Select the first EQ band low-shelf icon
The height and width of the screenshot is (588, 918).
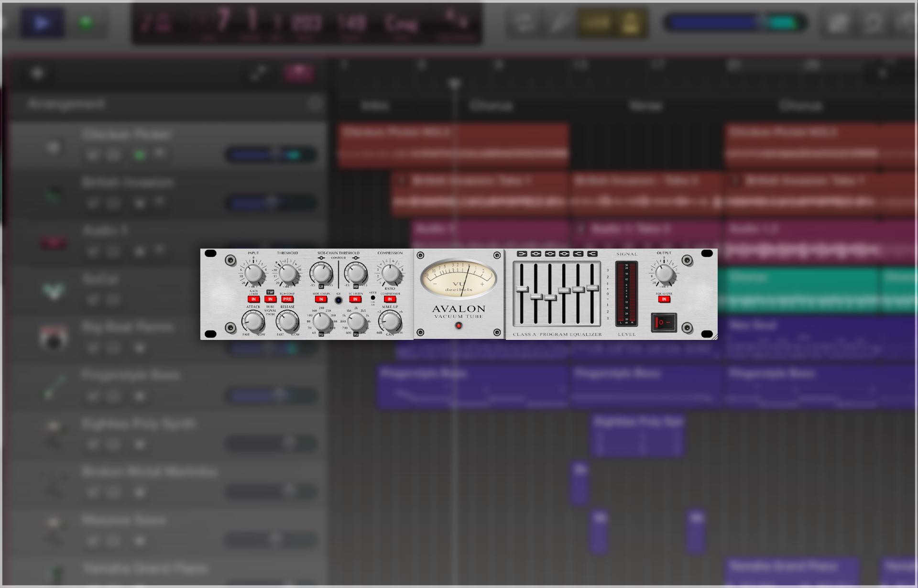[522, 254]
